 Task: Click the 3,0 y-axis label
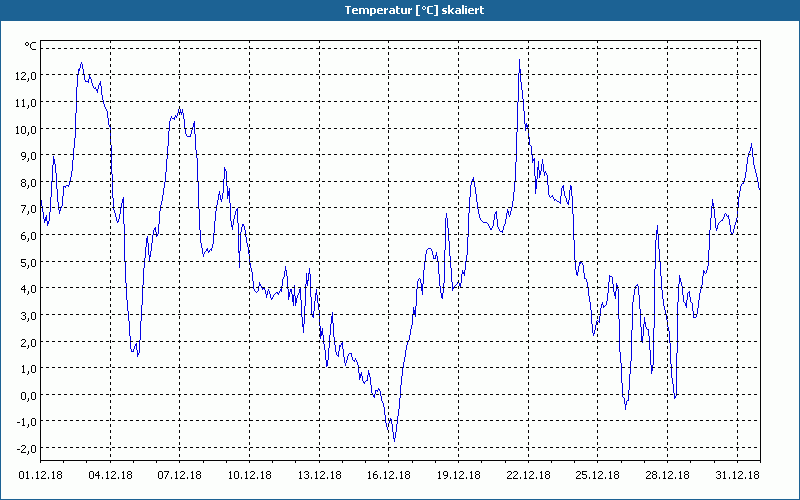tap(28, 315)
